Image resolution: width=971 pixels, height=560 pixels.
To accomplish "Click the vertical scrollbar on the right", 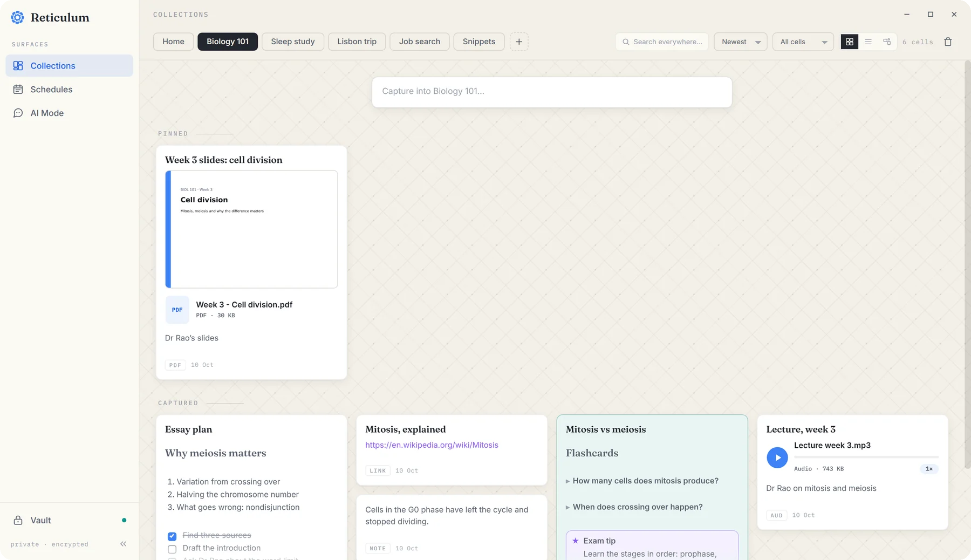I will (967, 264).
